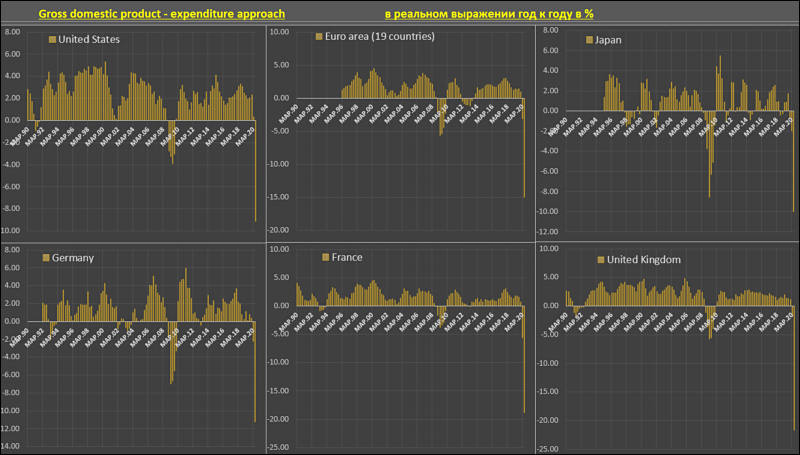Click the tallest positive bar in Japan chart

(720, 83)
